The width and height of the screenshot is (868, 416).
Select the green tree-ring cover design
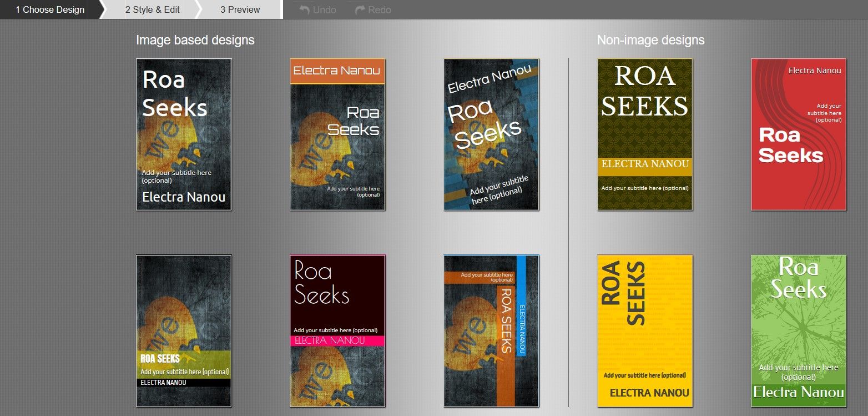(799, 331)
